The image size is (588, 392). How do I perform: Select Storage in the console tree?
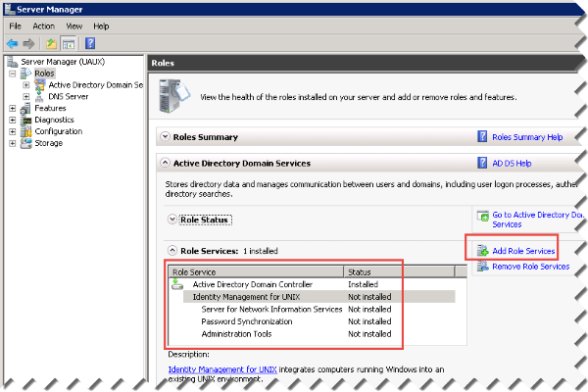[x=48, y=143]
